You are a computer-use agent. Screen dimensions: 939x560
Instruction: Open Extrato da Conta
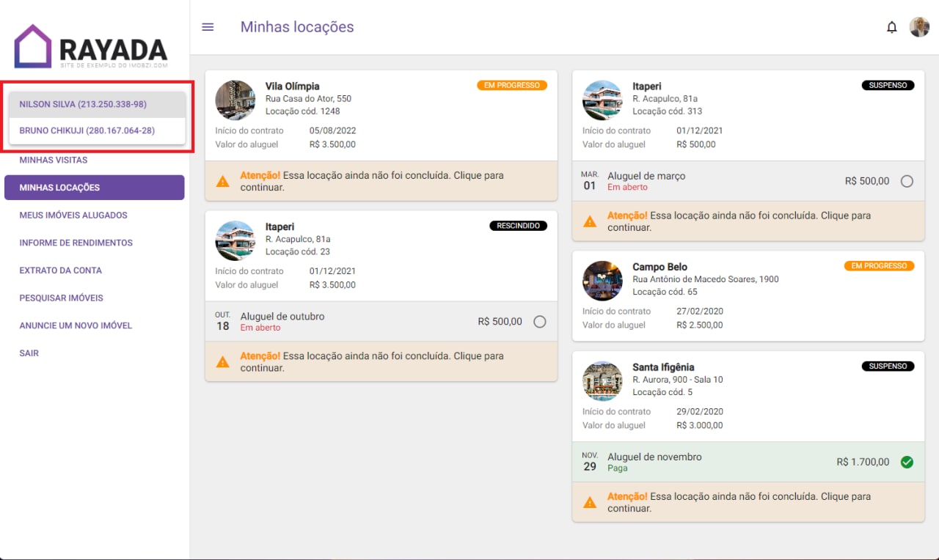[x=61, y=270]
